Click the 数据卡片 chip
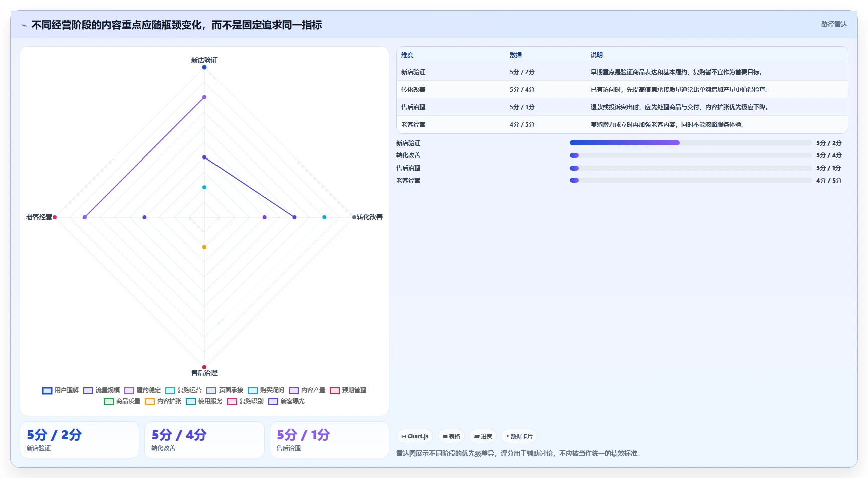The width and height of the screenshot is (868, 478). pyautogui.click(x=519, y=436)
